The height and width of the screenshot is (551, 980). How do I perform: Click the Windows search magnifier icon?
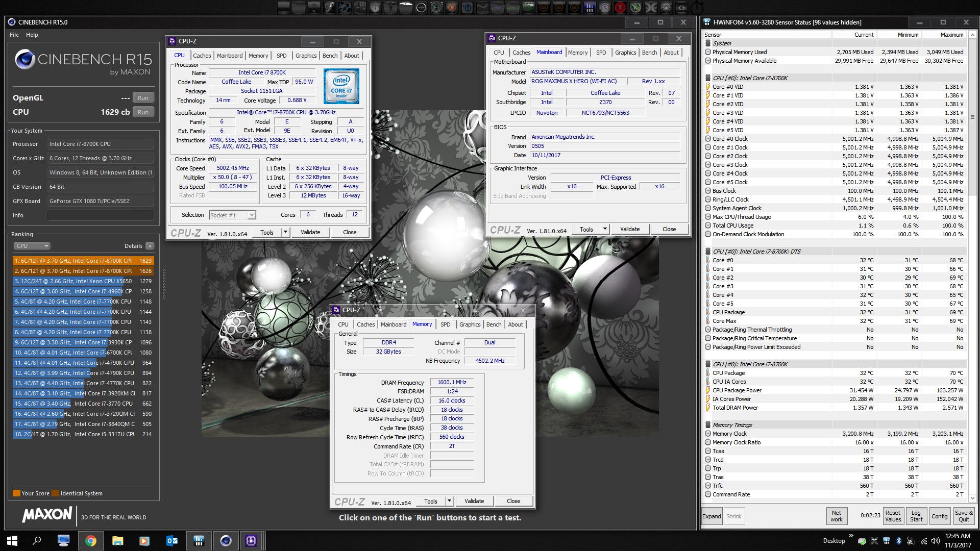tap(37, 541)
